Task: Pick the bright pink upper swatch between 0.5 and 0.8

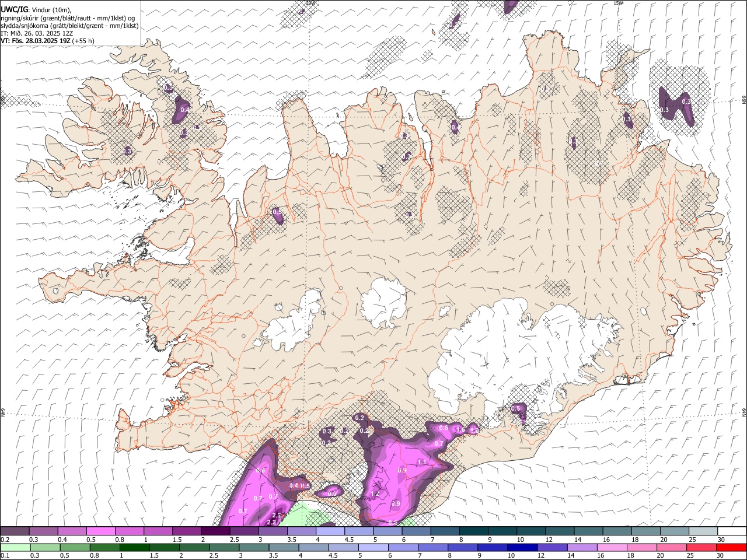Action: pos(100,531)
